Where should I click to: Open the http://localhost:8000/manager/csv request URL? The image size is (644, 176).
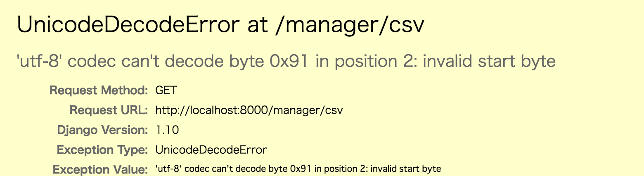[x=249, y=110]
